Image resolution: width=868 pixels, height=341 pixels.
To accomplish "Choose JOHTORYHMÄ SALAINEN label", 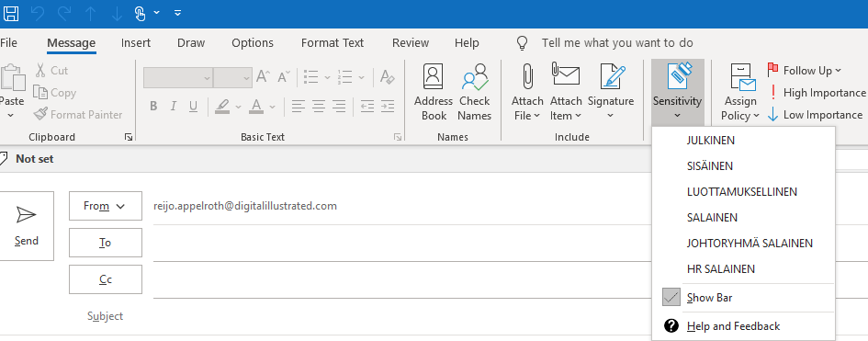I will click(x=743, y=243).
